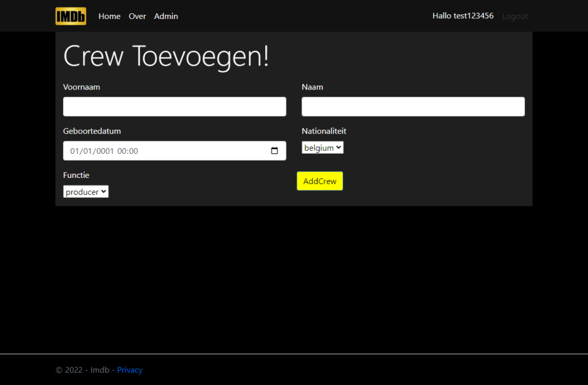This screenshot has height=385, width=588.
Task: Click the Nationaliteit label
Action: coord(324,131)
